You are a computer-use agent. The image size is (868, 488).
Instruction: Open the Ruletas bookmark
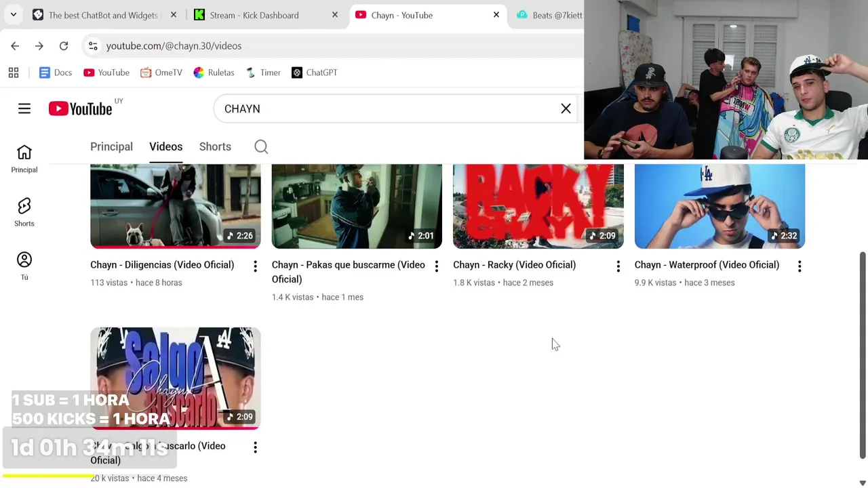click(214, 73)
